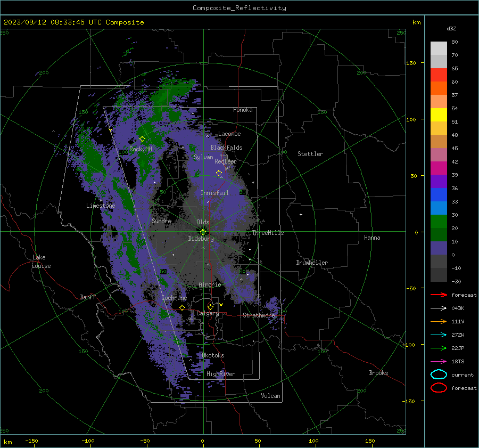Viewport: 479px width, 448px height.
Task: Click the purple swatch between 10 and 0 dBZ
Action: click(x=439, y=248)
